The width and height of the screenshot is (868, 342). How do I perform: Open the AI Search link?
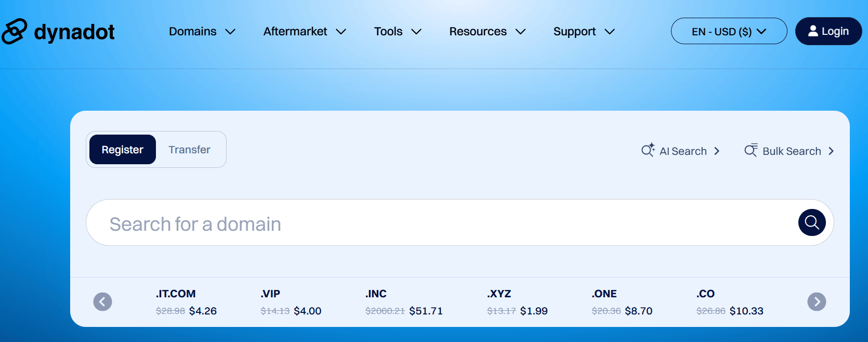tap(682, 151)
